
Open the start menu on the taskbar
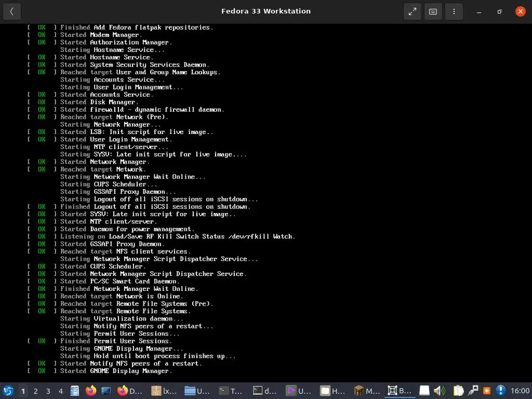[x=8, y=391]
